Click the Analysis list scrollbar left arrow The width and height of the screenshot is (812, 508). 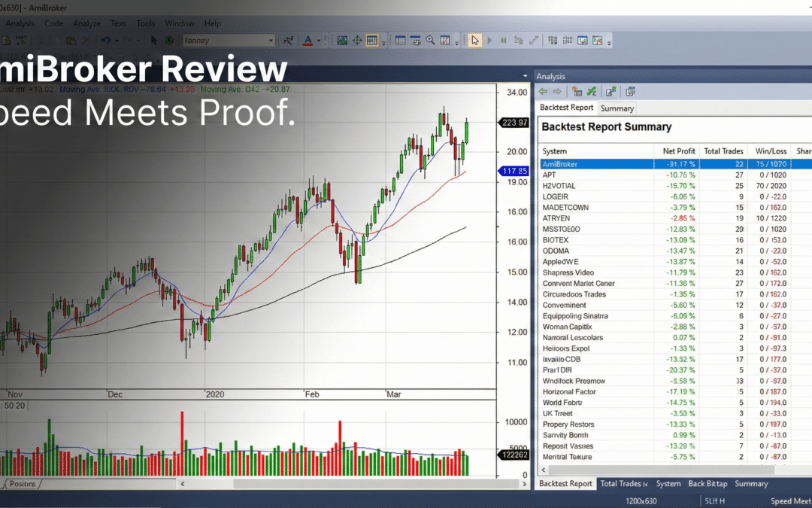544,470
